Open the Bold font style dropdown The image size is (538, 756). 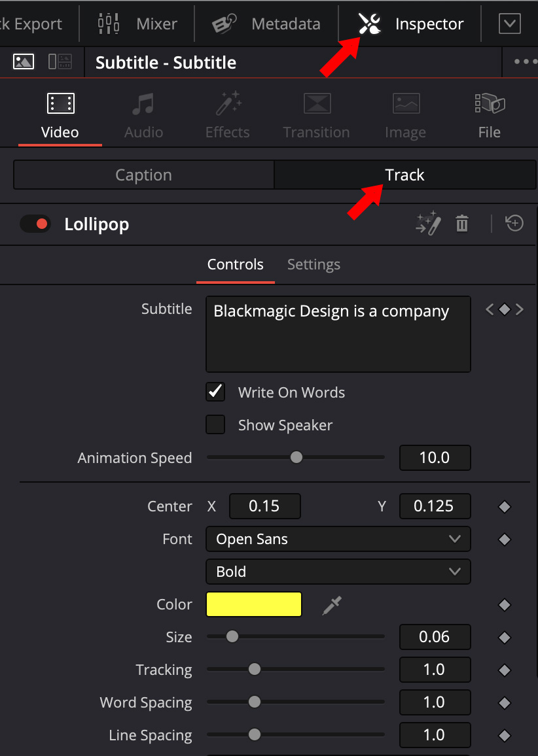tap(338, 572)
